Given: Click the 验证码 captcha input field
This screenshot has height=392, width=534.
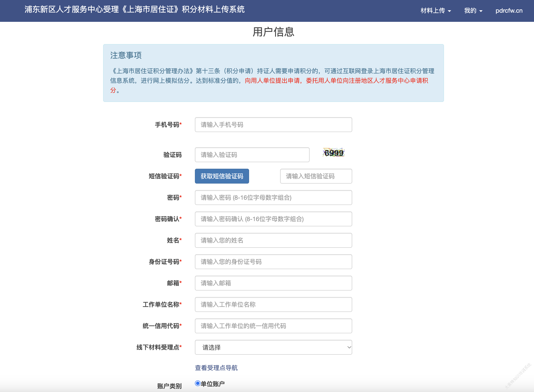Looking at the screenshot, I should [252, 155].
